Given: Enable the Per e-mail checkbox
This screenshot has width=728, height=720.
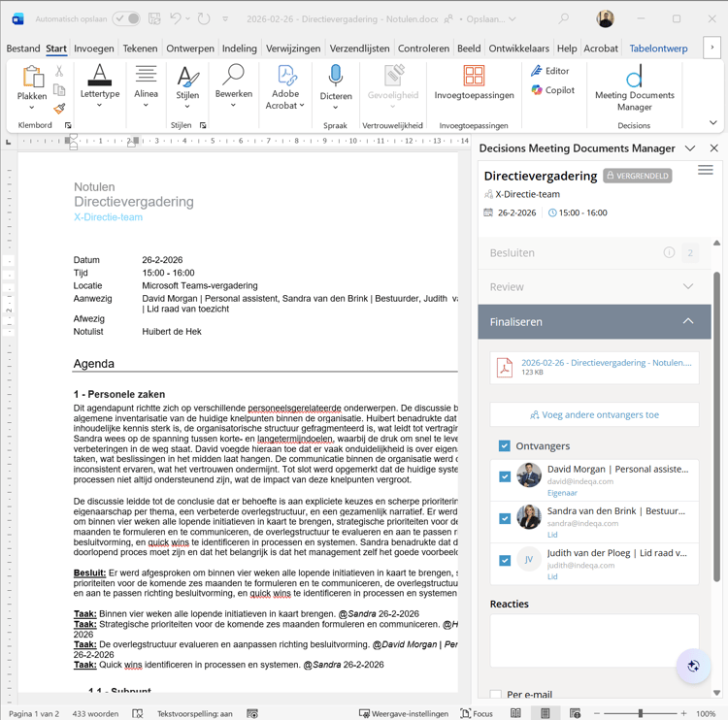Looking at the screenshot, I should 496,695.
